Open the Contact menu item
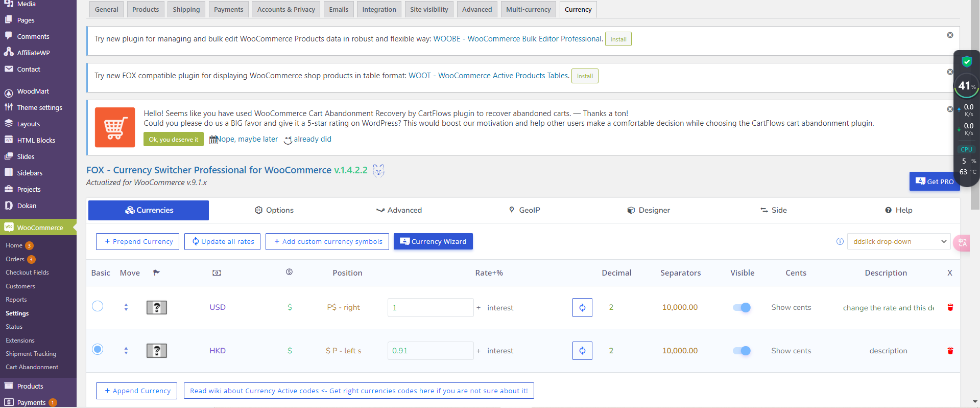 29,69
